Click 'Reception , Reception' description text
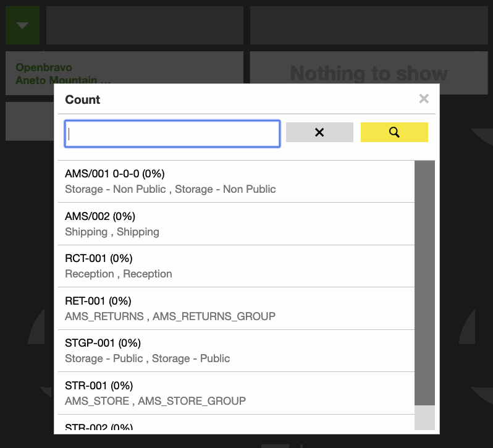Screen dimensions: 493x448 [x=119, y=274]
